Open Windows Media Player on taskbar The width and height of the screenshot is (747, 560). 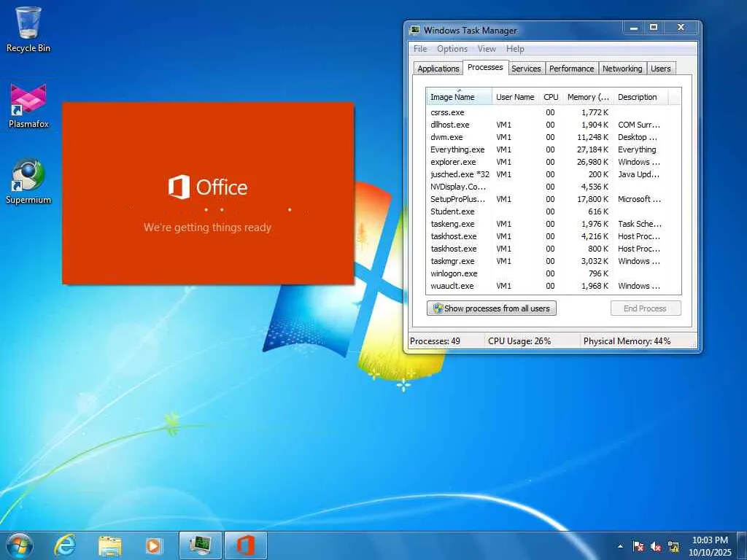(x=153, y=545)
